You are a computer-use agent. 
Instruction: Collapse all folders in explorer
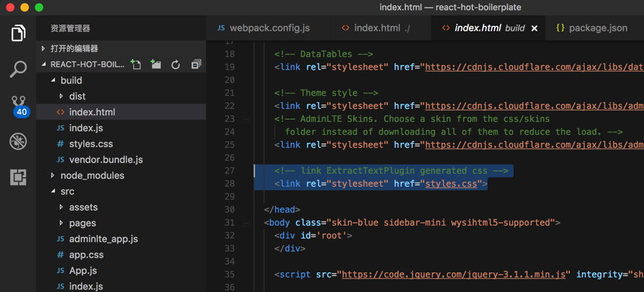point(196,65)
